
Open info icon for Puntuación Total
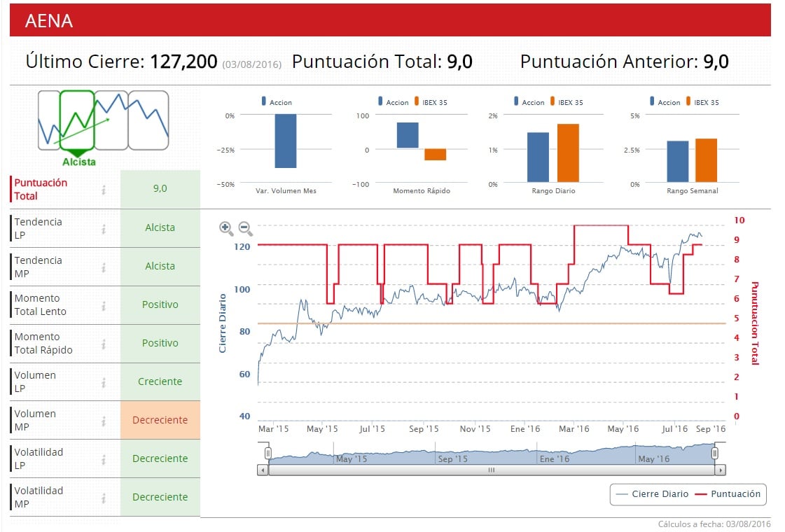[104, 190]
